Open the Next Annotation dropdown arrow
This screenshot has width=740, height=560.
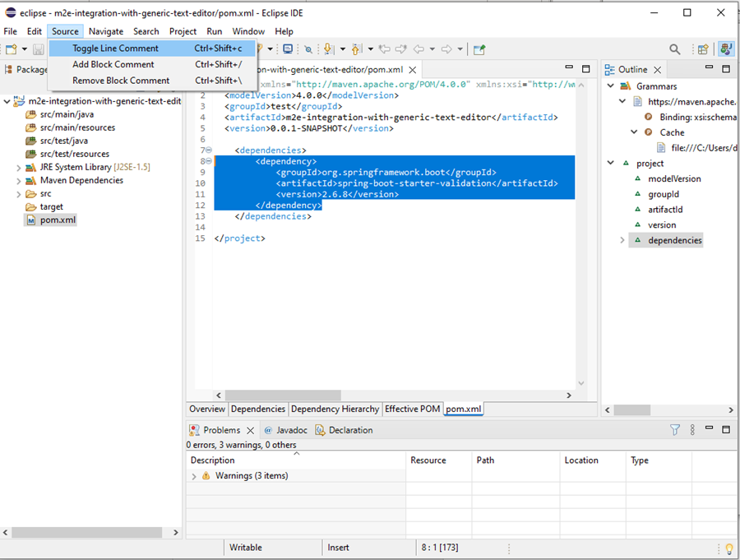point(343,49)
